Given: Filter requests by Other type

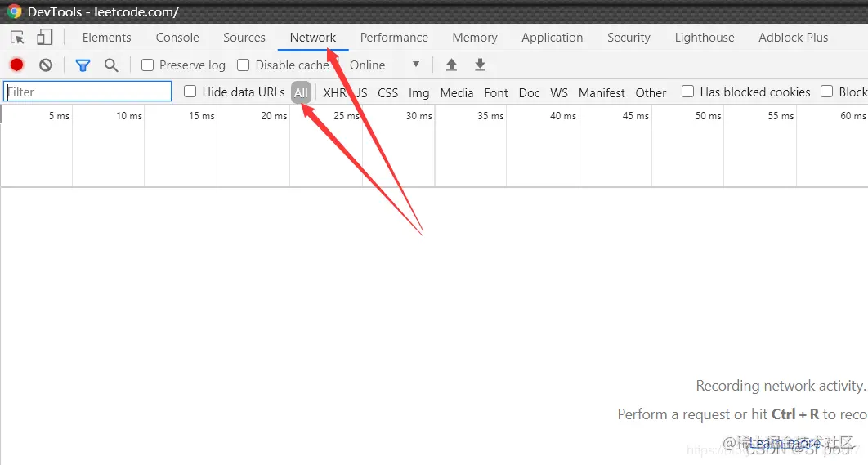Looking at the screenshot, I should (x=651, y=92).
